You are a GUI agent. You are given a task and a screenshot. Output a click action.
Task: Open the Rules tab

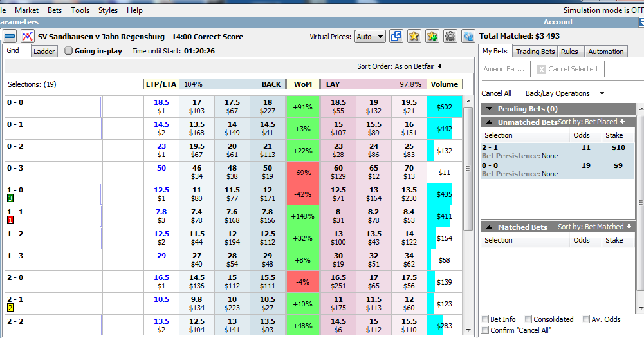[x=569, y=52]
